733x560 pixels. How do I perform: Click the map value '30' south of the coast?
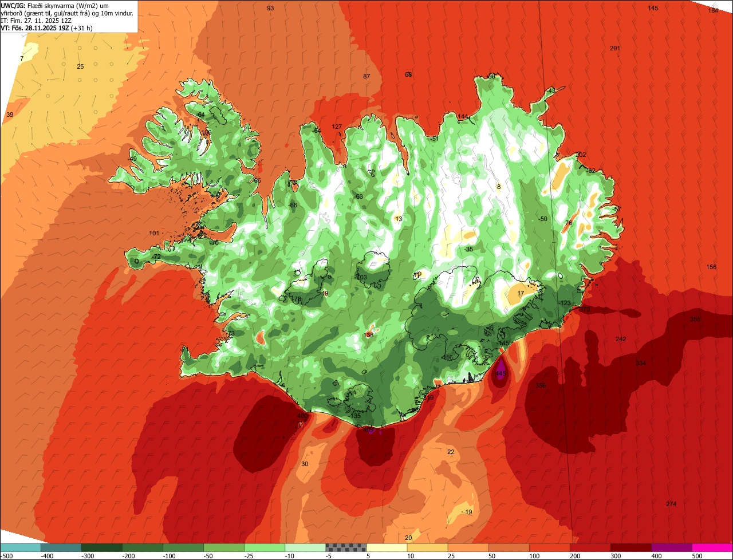tap(305, 464)
